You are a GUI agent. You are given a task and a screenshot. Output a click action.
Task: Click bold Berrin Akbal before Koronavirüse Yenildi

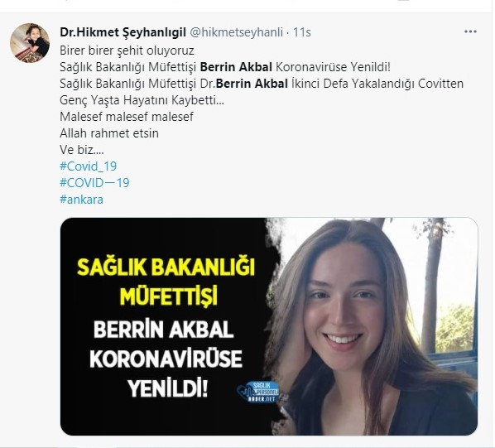(236, 67)
